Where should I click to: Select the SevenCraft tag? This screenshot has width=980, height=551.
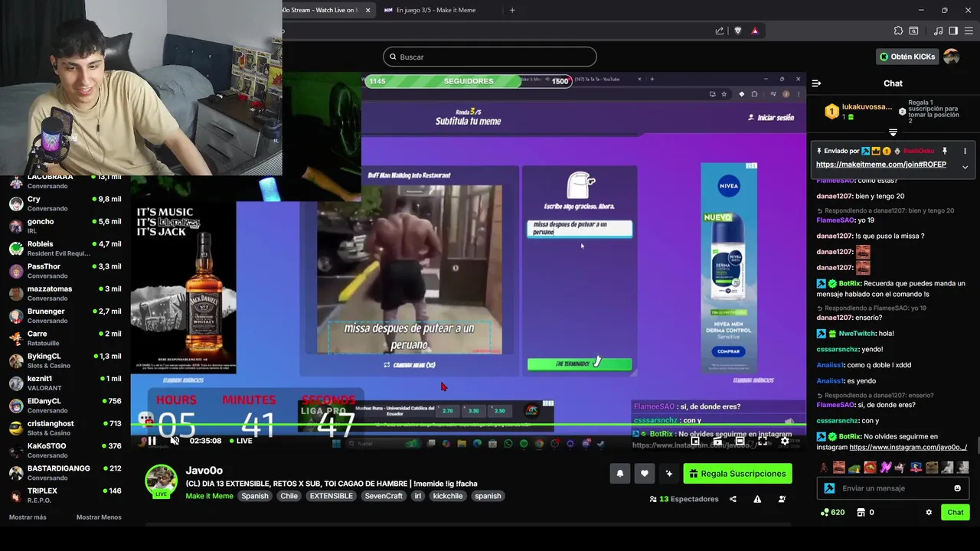pos(384,496)
